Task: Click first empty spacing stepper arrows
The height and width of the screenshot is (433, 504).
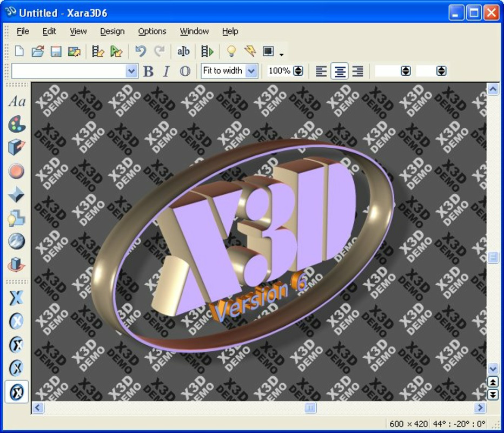Action: pyautogui.click(x=406, y=71)
